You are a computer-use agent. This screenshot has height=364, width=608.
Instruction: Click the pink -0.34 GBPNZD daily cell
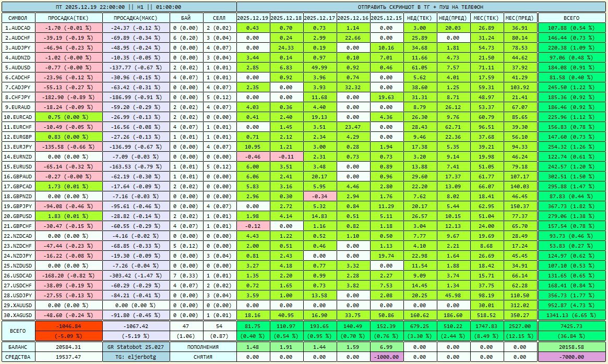click(319, 196)
